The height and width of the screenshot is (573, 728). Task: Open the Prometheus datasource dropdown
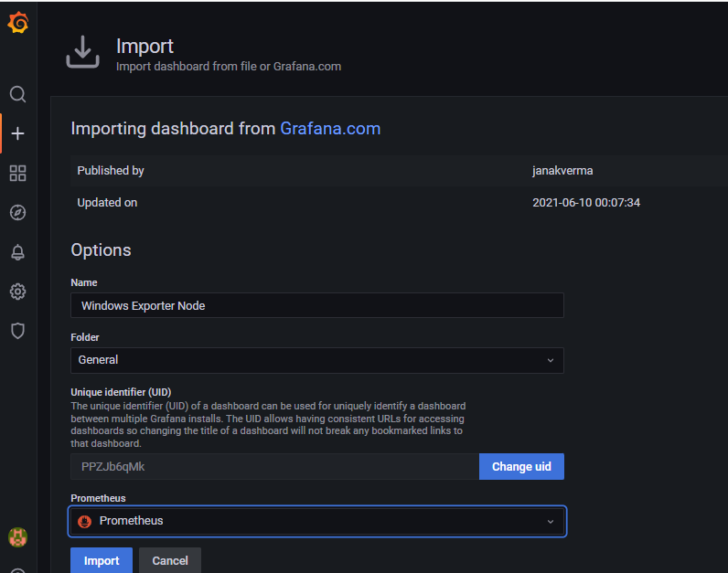click(317, 521)
